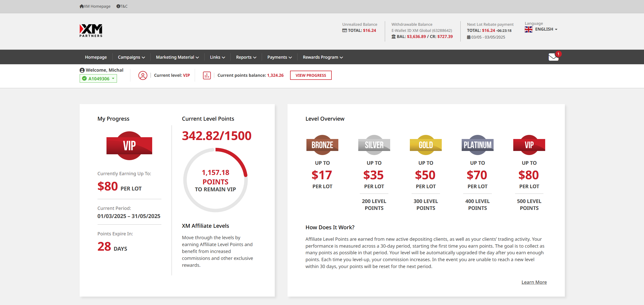Expand the Links menu
The width and height of the screenshot is (644, 305).
[x=218, y=57]
